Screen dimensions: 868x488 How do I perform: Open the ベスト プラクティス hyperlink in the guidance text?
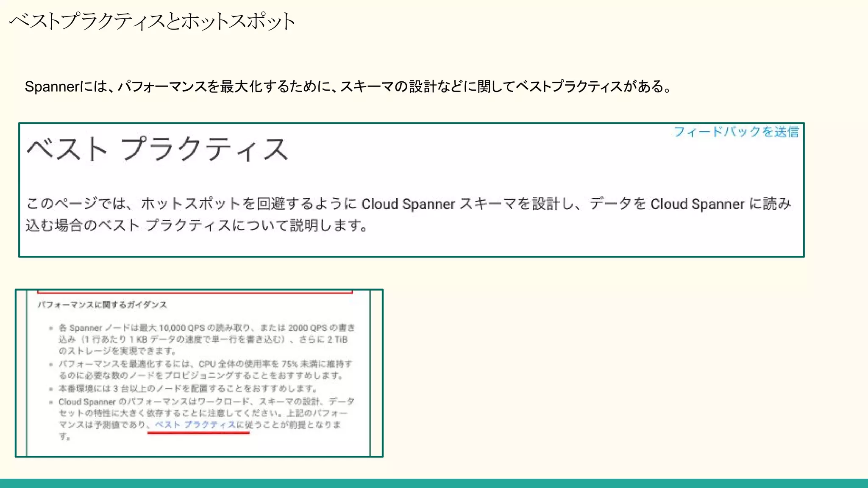pyautogui.click(x=195, y=424)
